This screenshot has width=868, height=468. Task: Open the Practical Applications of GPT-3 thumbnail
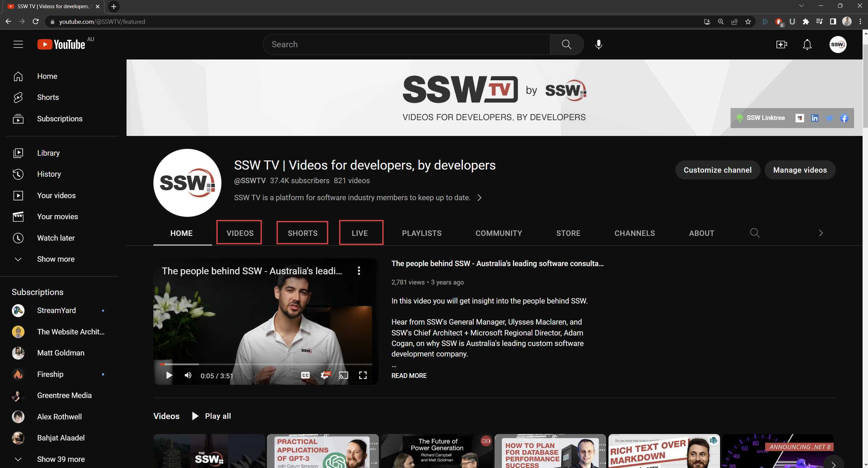(322, 451)
